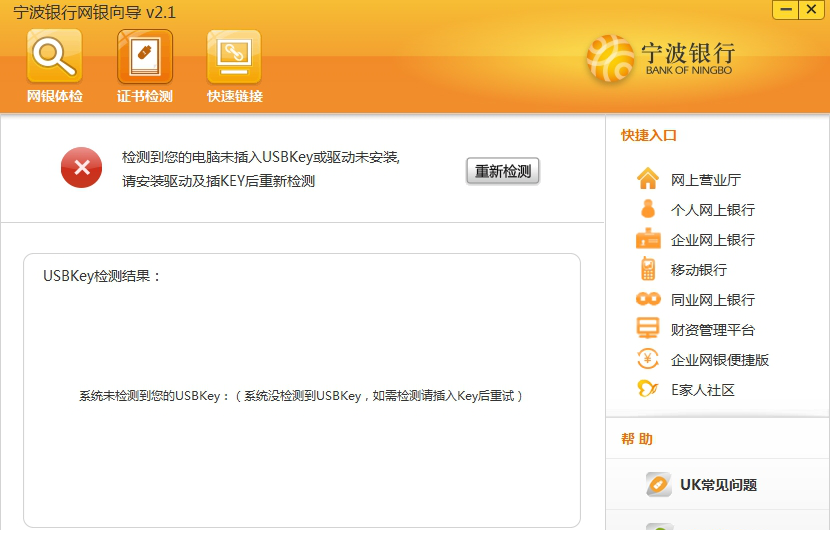Click the 帮助 section heading
Viewport: 830px width, 551px height.
637,439
